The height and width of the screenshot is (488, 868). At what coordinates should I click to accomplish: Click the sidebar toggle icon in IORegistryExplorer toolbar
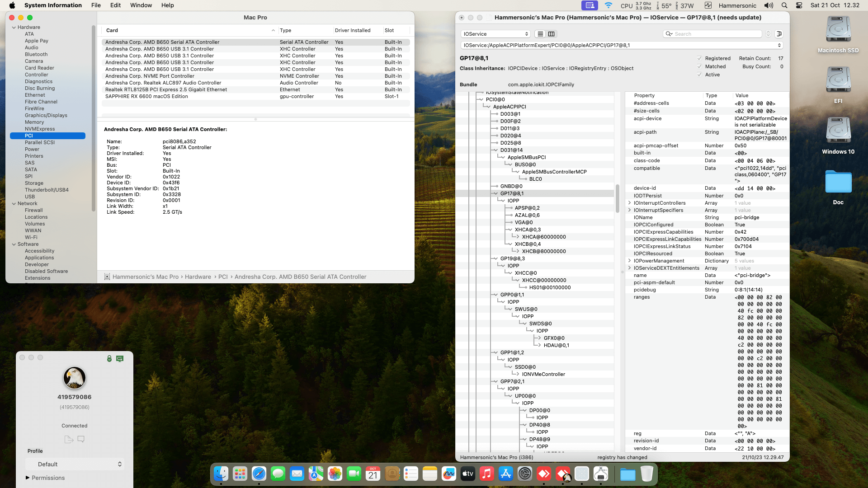(x=779, y=34)
